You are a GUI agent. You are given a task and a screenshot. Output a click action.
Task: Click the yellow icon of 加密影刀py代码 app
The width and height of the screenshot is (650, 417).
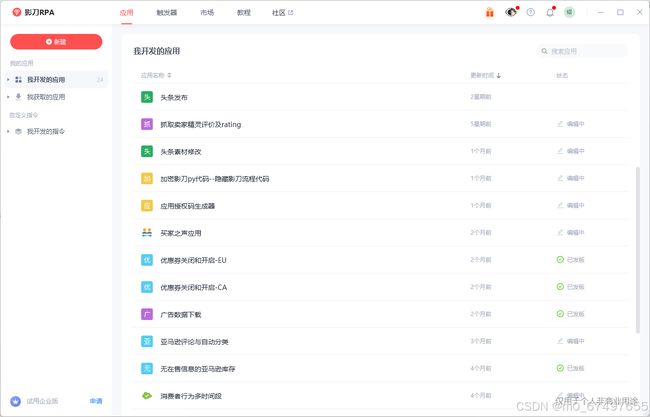click(x=147, y=178)
